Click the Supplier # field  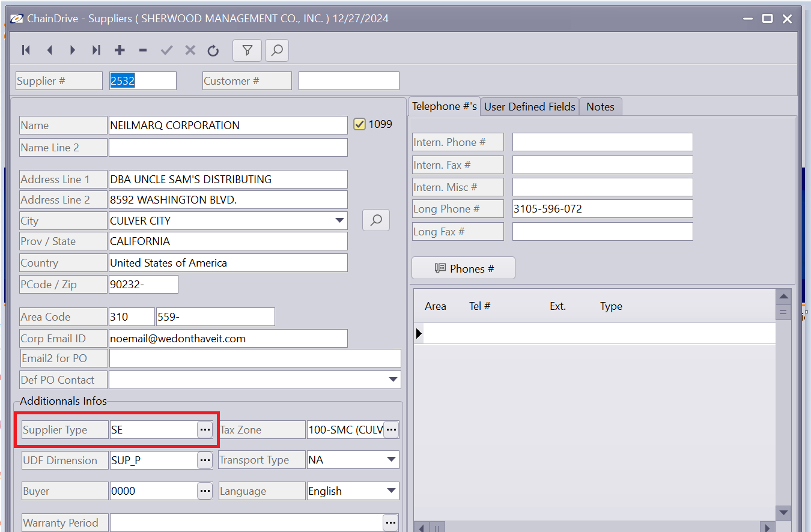(143, 81)
